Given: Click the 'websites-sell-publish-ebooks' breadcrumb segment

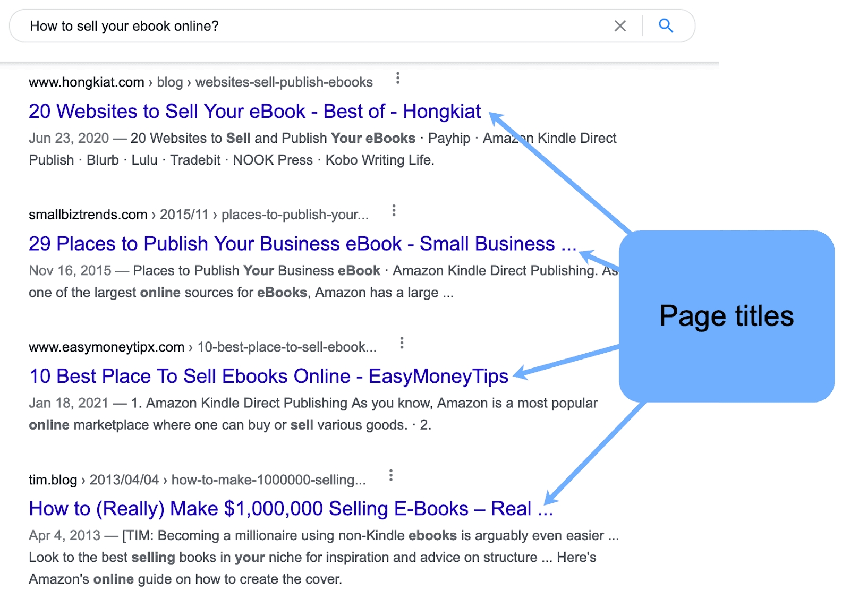Looking at the screenshot, I should 284,82.
